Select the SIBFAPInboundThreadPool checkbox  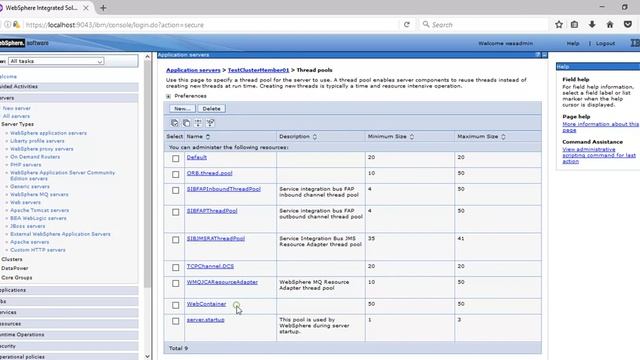point(176,190)
